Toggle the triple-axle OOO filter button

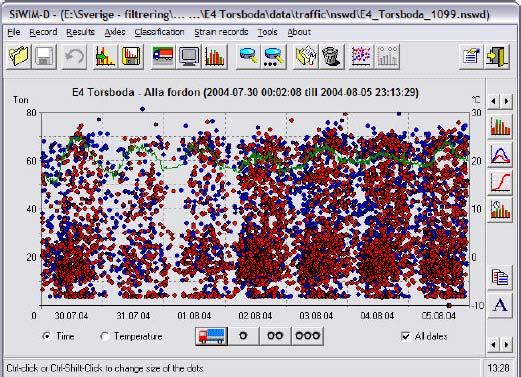pos(307,336)
